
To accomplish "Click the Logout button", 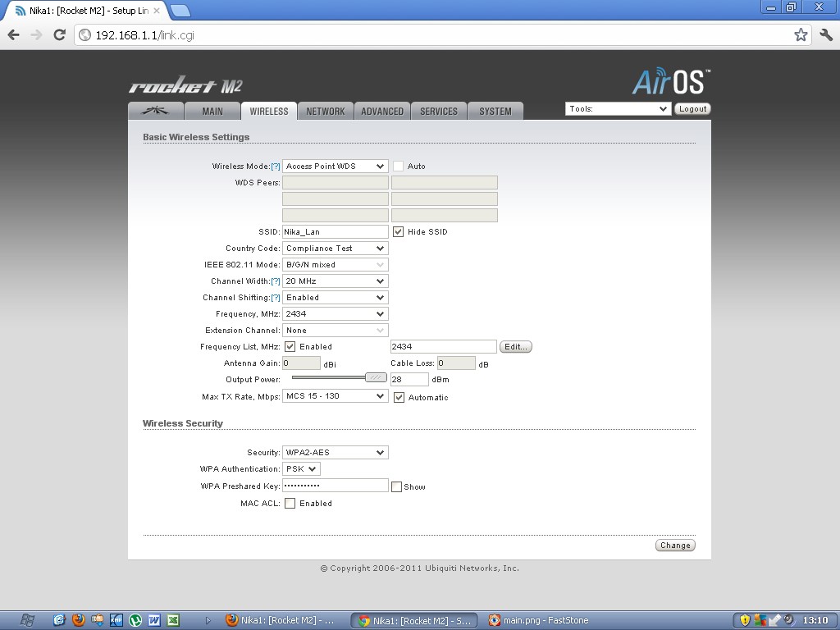I will click(692, 109).
